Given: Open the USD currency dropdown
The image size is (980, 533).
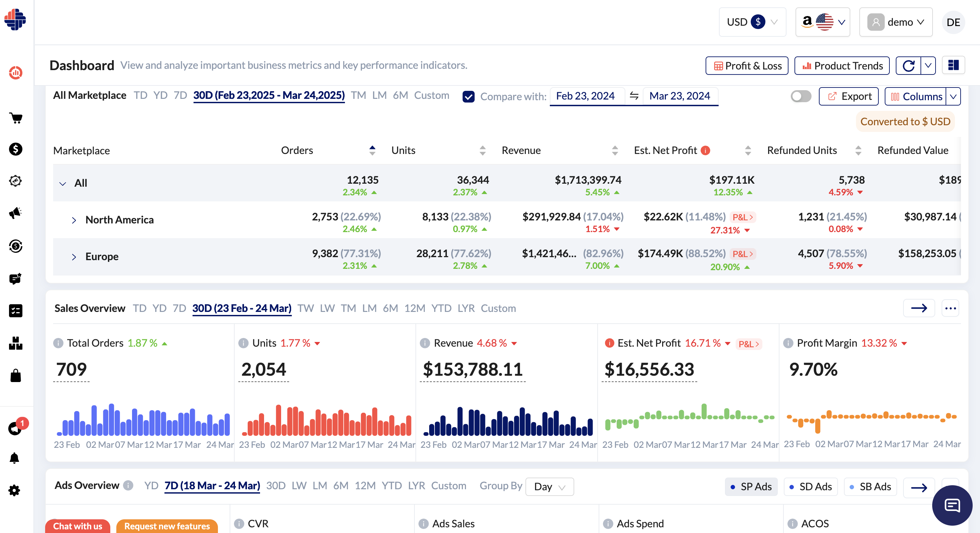Looking at the screenshot, I should 752,22.
